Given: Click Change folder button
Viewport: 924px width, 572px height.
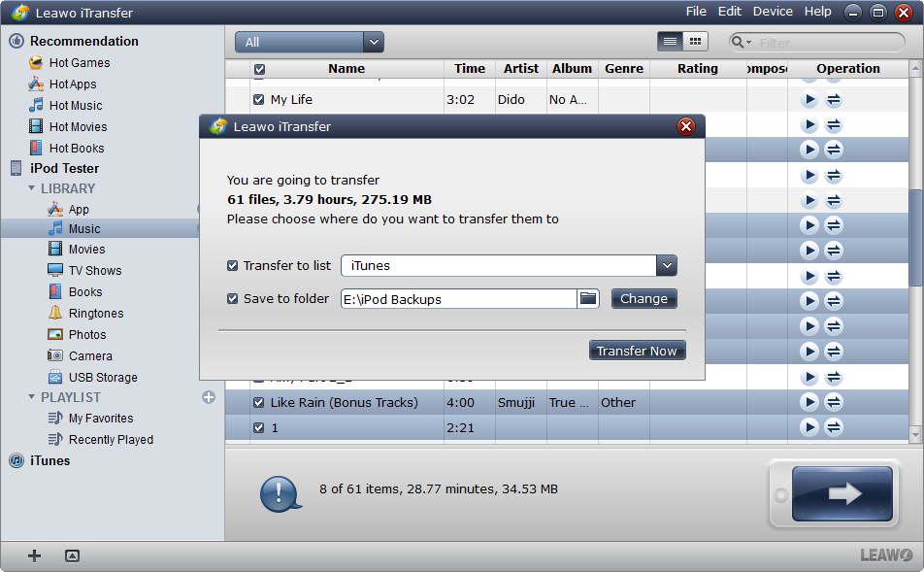Looking at the screenshot, I should click(644, 298).
